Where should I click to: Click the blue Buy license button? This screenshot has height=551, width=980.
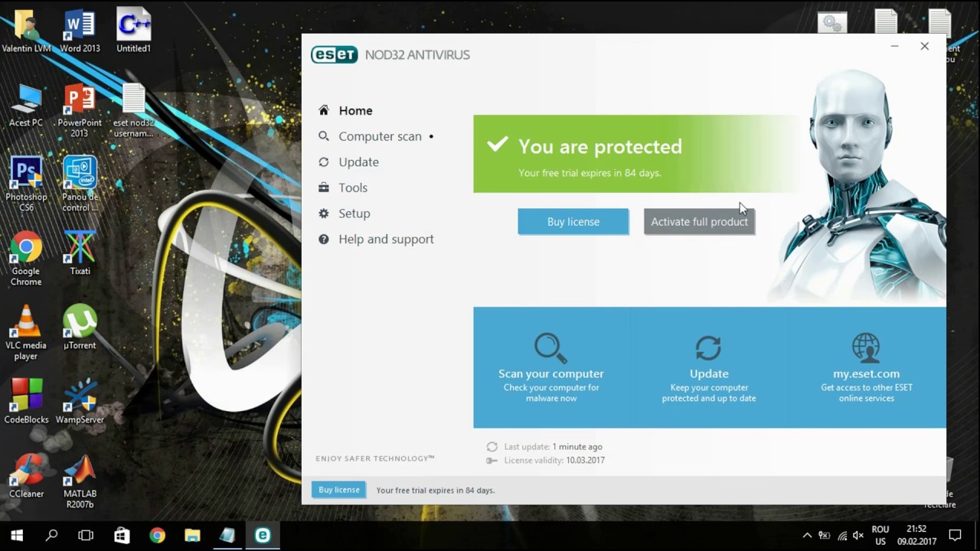(x=573, y=222)
